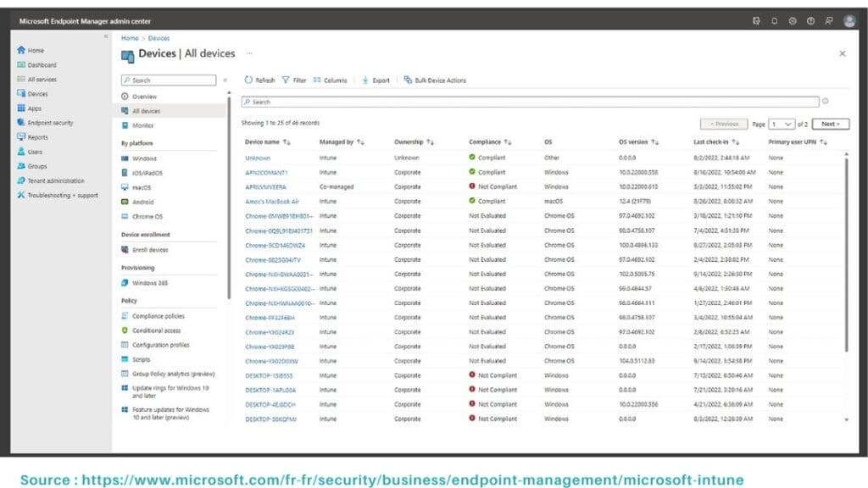Click the Refresh icon in toolbar
This screenshot has height=488, width=868.
(x=248, y=80)
